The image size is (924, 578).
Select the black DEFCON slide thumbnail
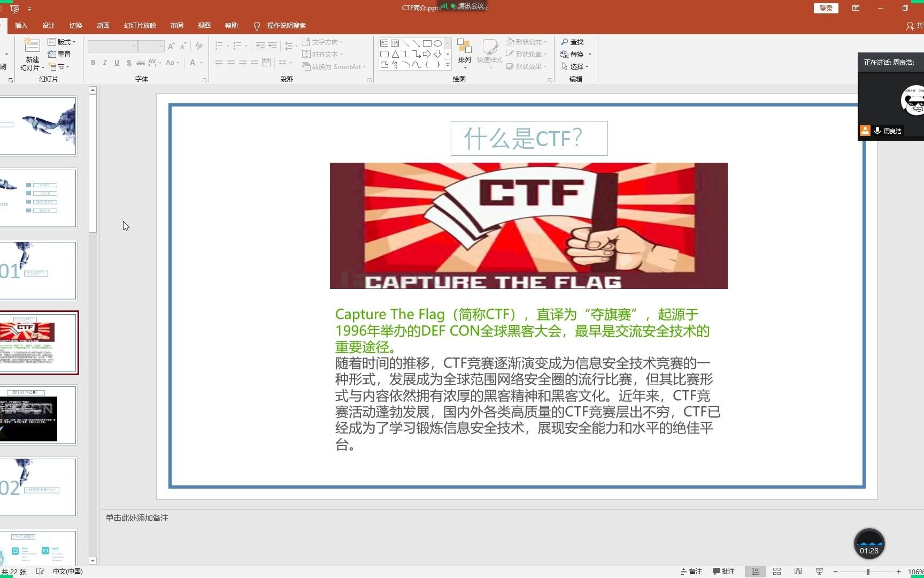tap(38, 415)
